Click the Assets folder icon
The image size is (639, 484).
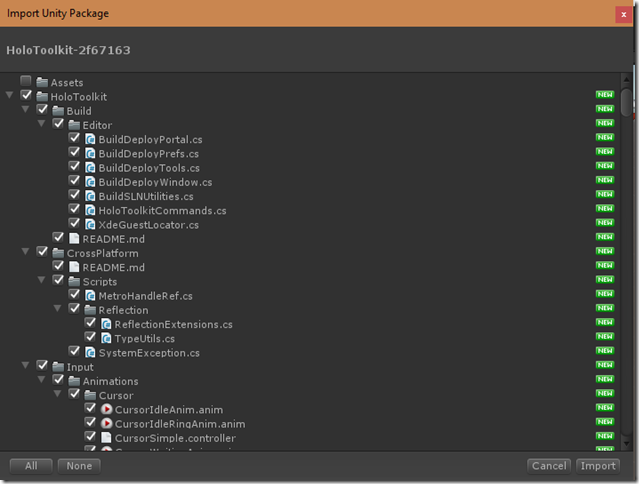[42, 82]
